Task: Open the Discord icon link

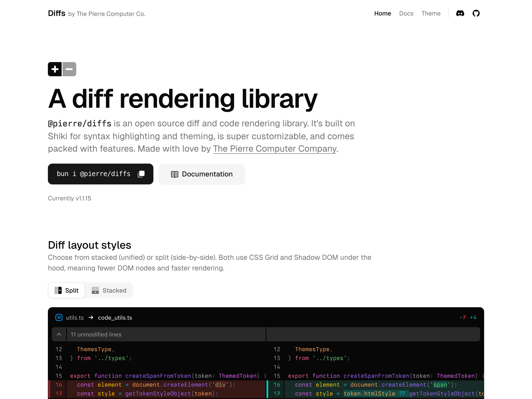Action: point(460,14)
